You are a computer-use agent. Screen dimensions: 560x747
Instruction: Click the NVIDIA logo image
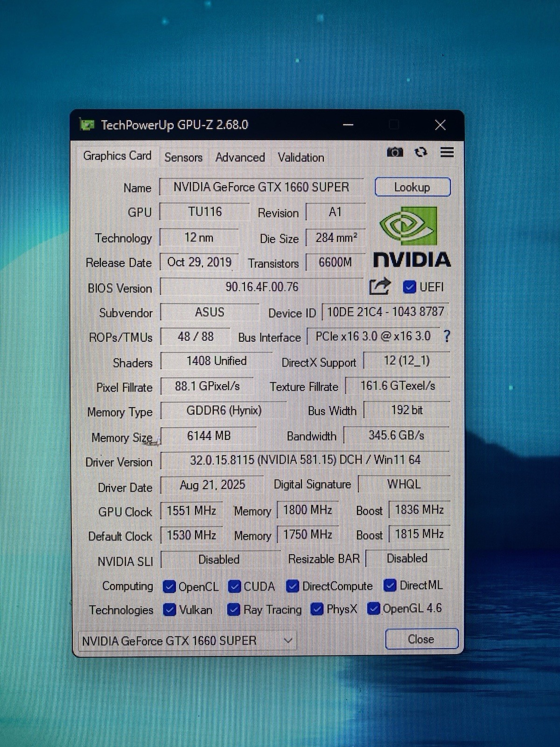pos(412,237)
